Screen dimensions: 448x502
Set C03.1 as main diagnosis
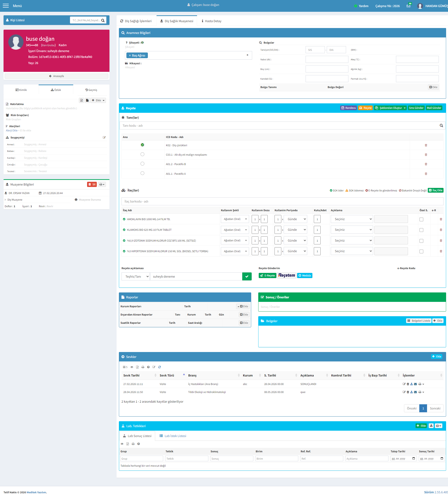[x=142, y=154]
